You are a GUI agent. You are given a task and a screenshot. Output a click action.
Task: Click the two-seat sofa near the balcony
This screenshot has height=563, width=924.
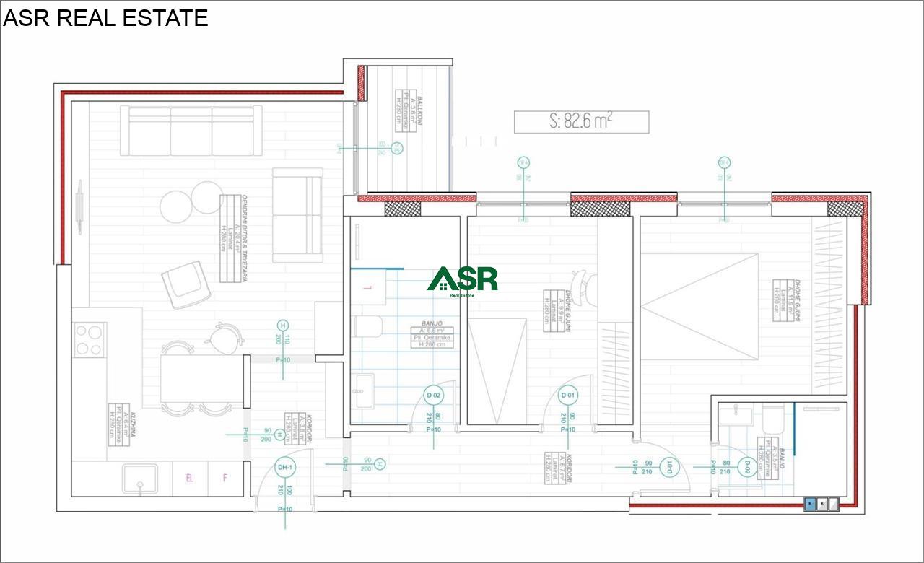pyautogui.click(x=297, y=215)
